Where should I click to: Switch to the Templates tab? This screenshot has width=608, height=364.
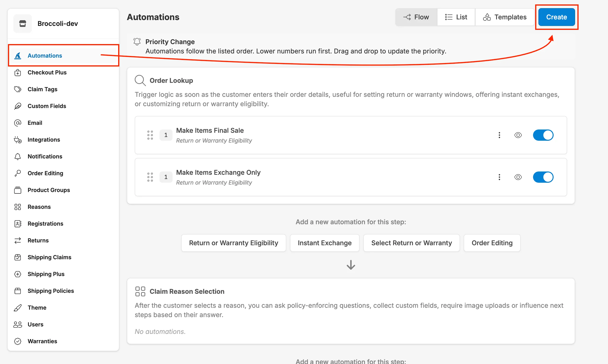[x=504, y=17]
